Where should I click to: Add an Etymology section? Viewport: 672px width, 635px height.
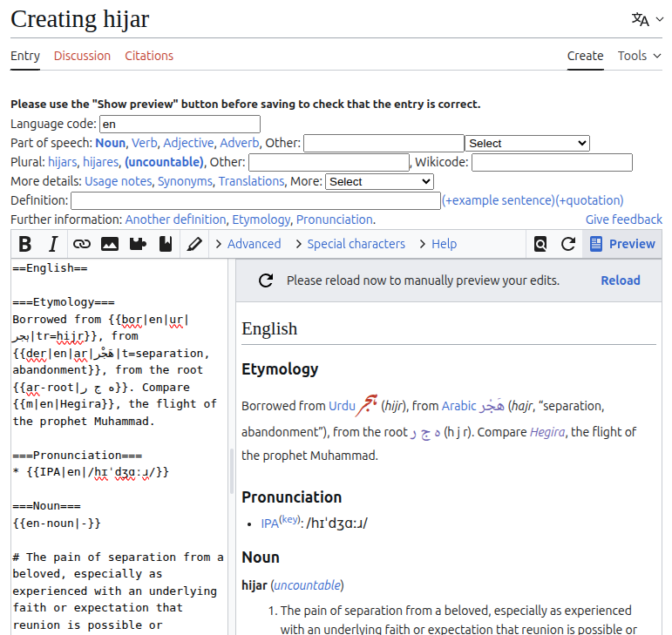[261, 220]
